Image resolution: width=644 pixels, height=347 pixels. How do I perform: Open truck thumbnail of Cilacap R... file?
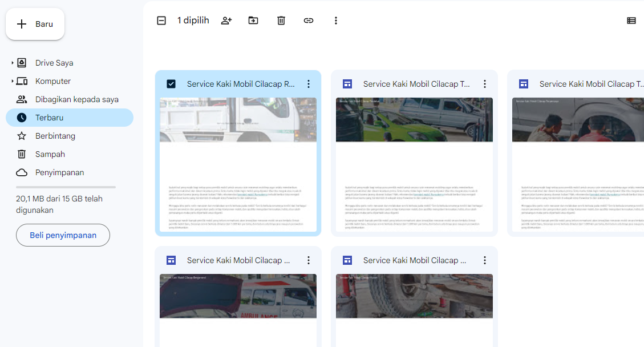pos(238,164)
